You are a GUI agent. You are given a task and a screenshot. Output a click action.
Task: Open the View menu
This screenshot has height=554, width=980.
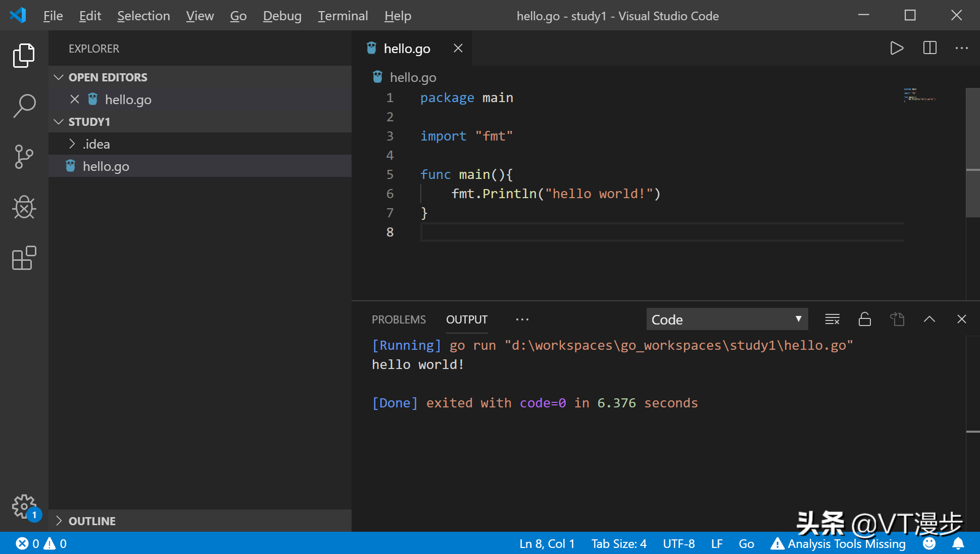[x=200, y=16]
